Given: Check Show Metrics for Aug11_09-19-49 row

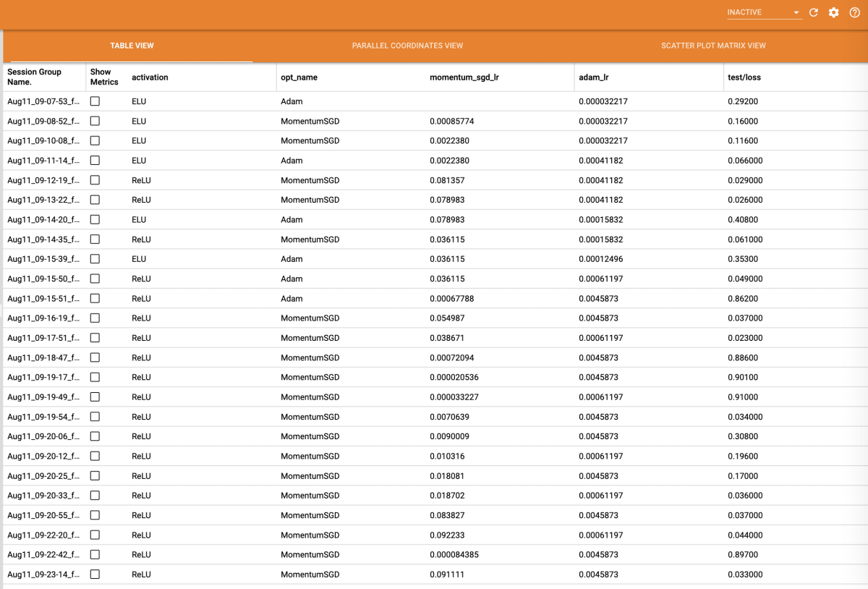Looking at the screenshot, I should tap(95, 397).
